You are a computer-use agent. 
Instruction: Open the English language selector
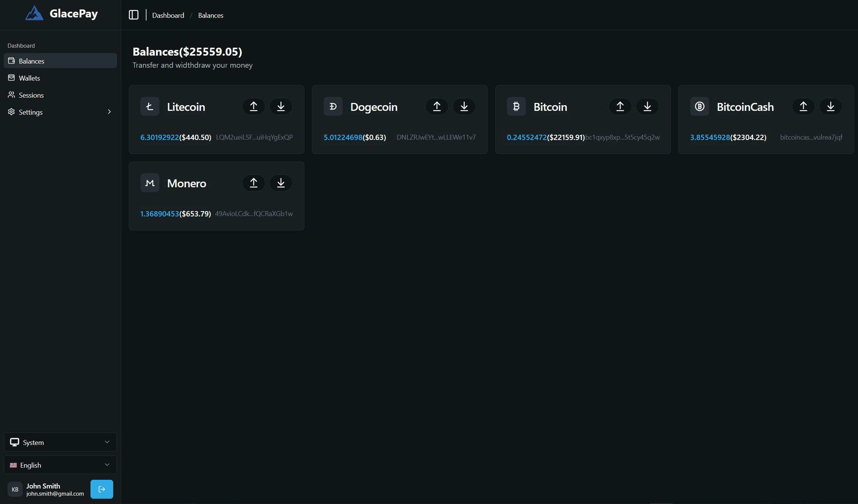(x=60, y=465)
